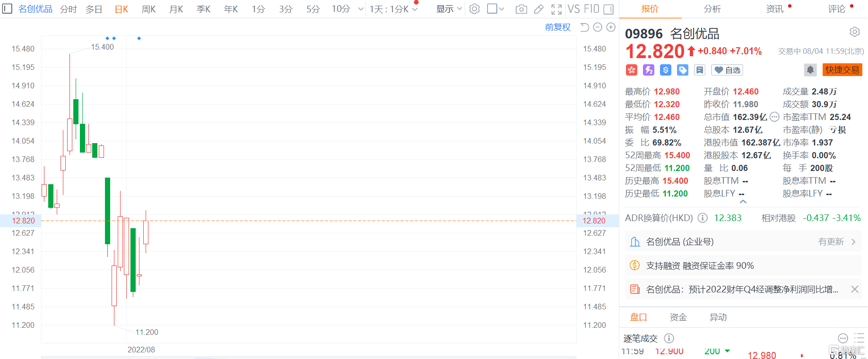Select 3分 three-minute chart tab
The image size is (868, 359).
pyautogui.click(x=286, y=9)
